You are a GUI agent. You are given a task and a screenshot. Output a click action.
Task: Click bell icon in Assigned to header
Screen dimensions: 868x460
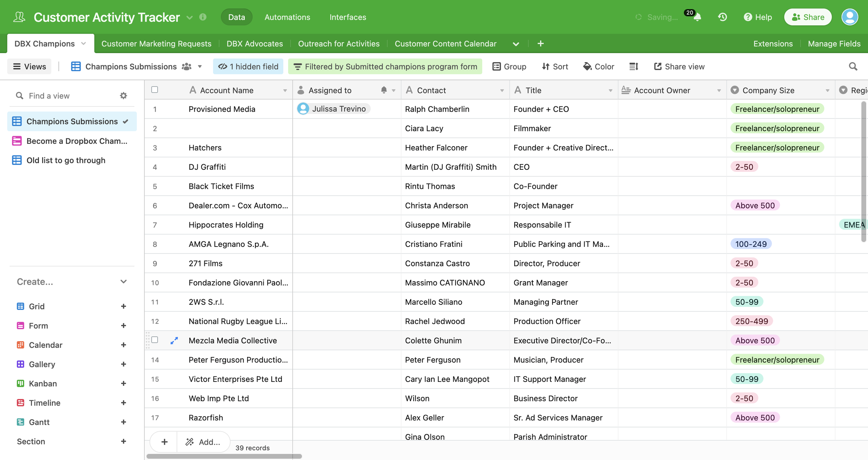(384, 90)
